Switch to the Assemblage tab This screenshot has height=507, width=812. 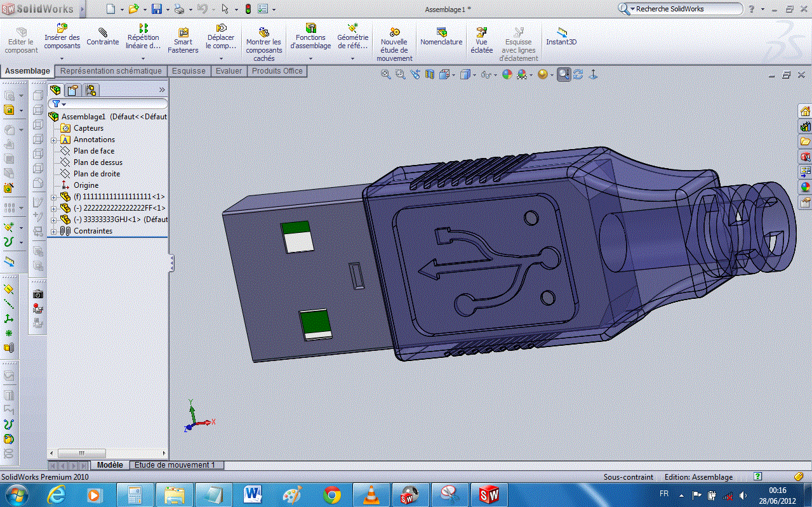pyautogui.click(x=27, y=71)
